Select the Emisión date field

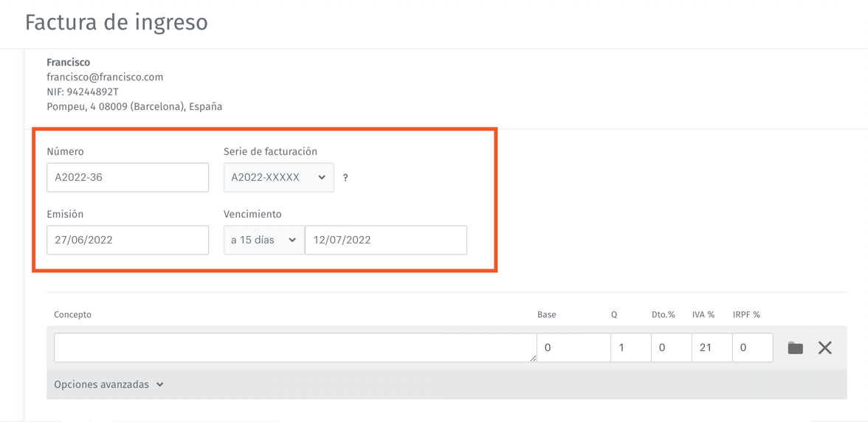coord(128,241)
